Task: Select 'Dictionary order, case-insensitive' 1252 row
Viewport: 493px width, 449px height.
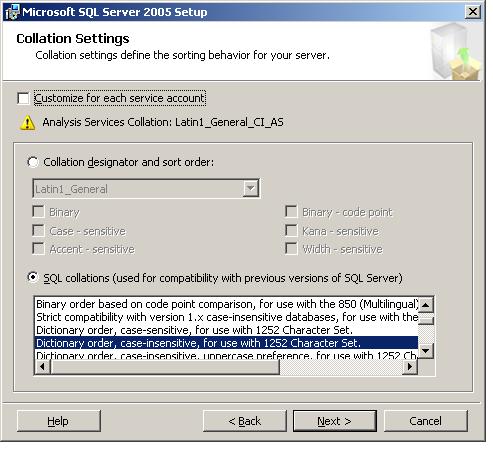Action: point(226,343)
